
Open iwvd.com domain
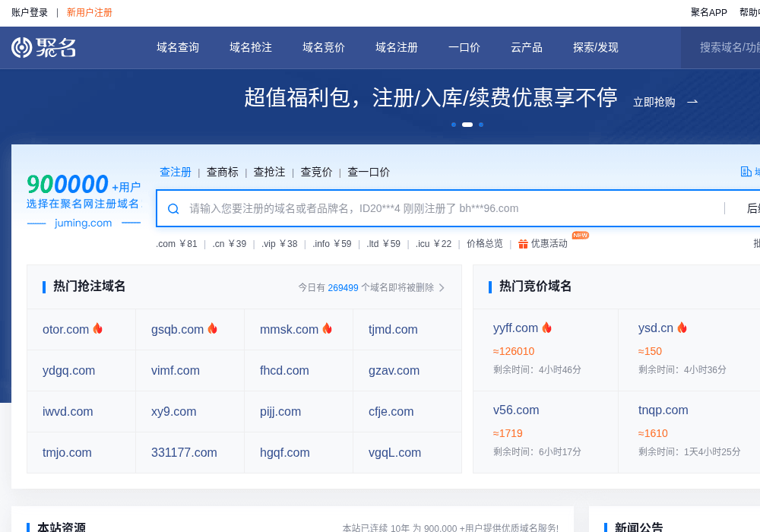(x=68, y=412)
